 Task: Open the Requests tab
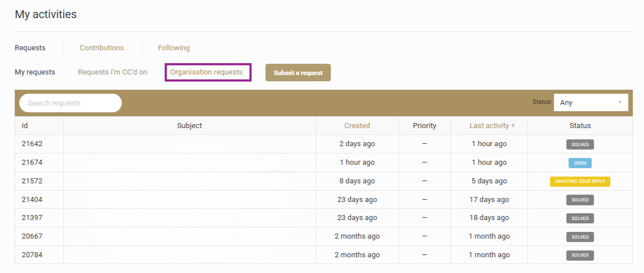pos(30,48)
